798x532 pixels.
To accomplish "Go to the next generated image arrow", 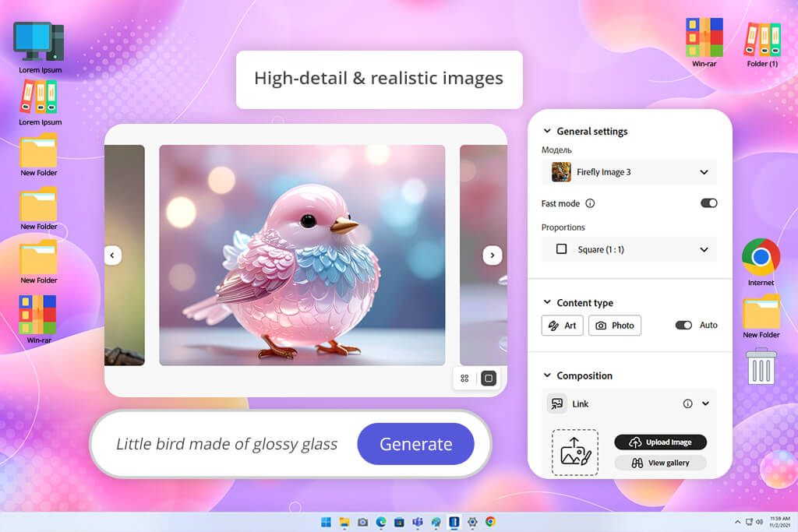I will tap(493, 255).
